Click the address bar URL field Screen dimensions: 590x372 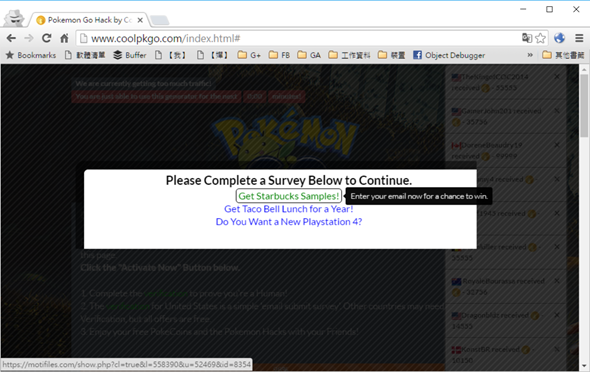click(297, 38)
